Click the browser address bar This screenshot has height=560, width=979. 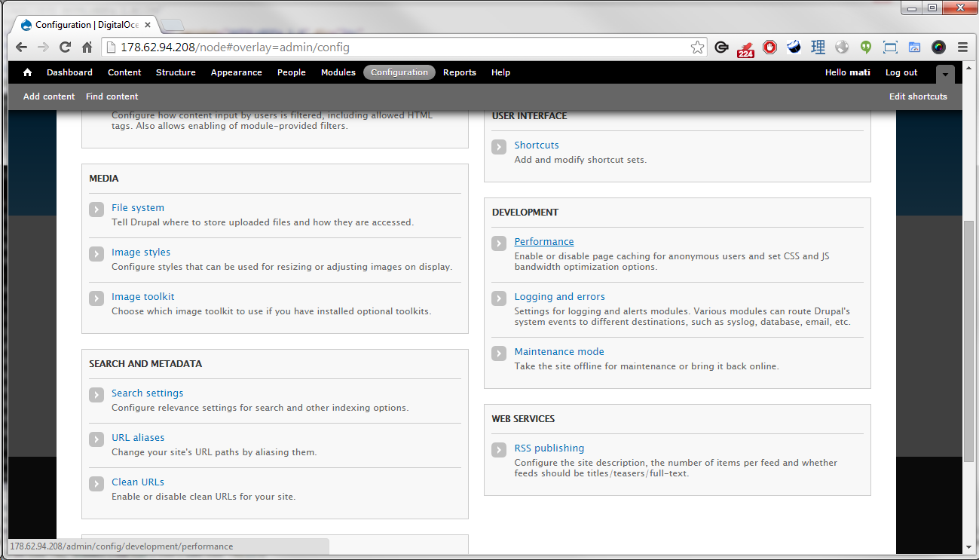403,47
